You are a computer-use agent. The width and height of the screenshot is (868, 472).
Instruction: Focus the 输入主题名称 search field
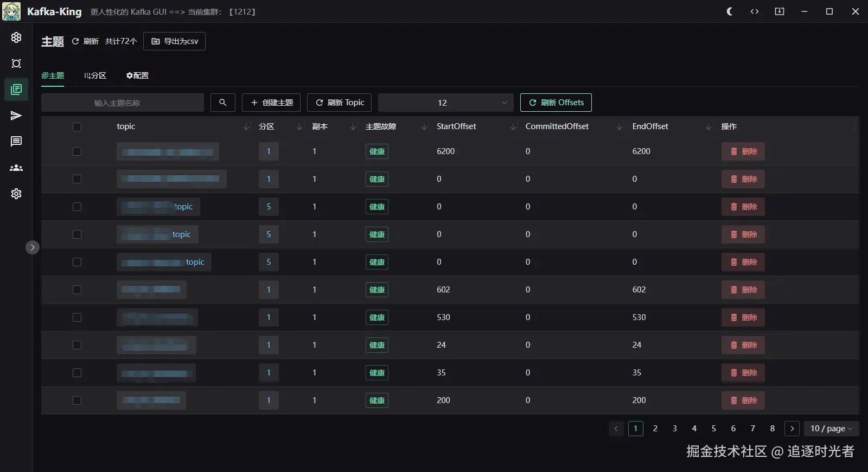click(x=123, y=103)
